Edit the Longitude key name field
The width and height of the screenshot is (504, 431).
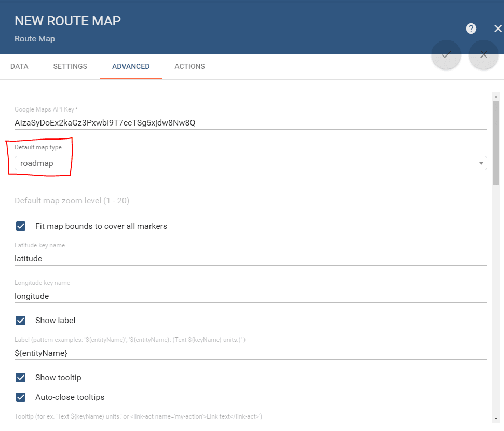point(250,296)
